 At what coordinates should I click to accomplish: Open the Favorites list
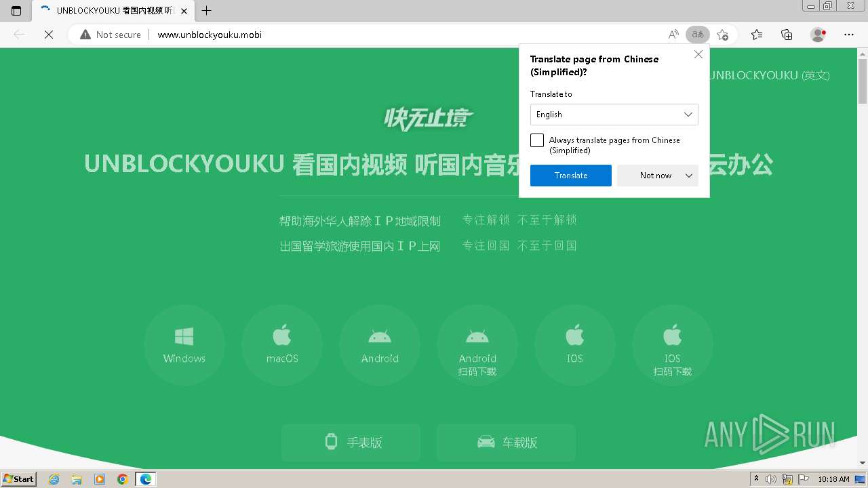point(757,35)
